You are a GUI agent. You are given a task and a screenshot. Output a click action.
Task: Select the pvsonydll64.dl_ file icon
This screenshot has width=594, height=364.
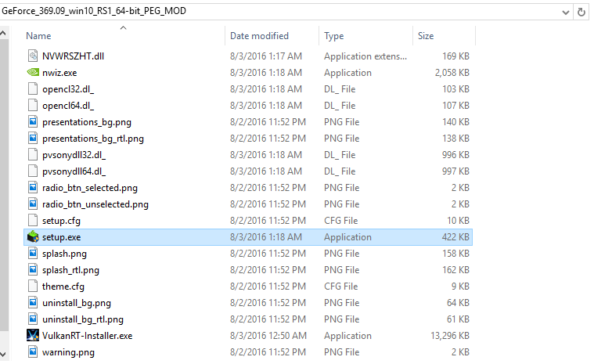pos(33,171)
